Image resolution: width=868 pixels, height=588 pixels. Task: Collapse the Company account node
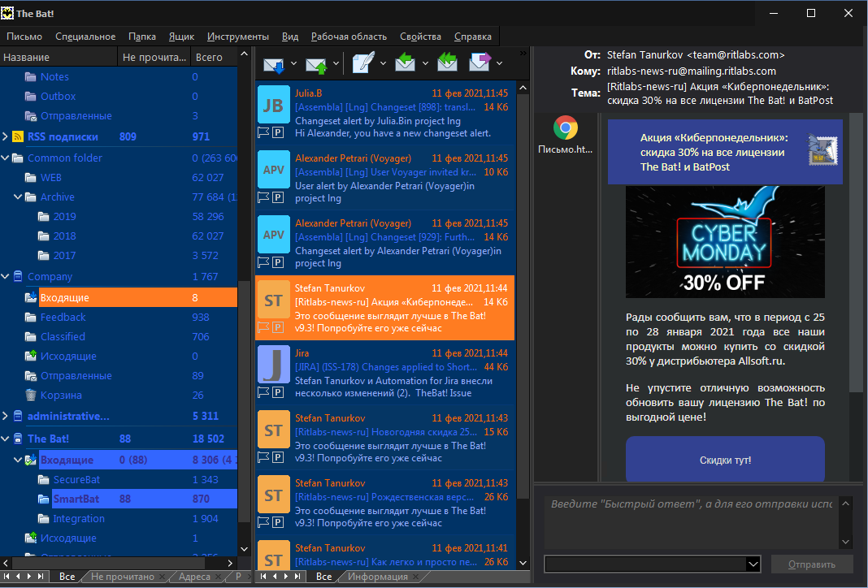pos(5,277)
